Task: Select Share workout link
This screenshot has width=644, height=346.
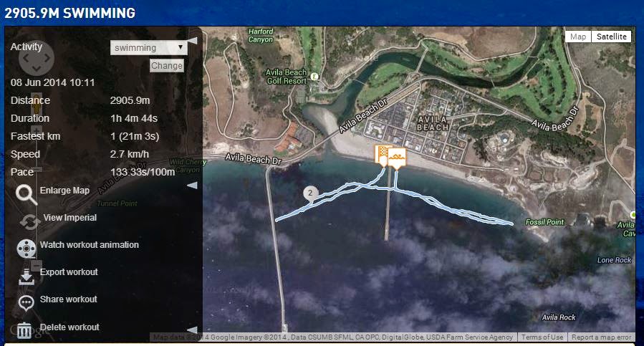Action: click(x=68, y=299)
